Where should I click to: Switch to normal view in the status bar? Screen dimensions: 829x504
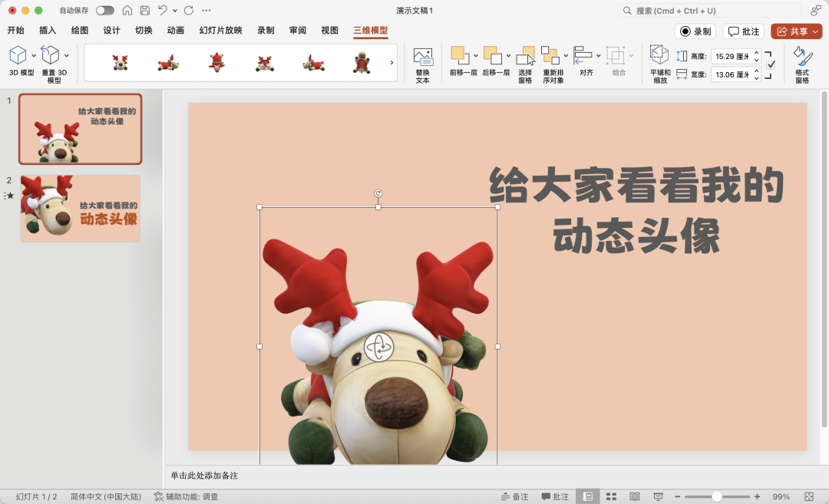pyautogui.click(x=587, y=496)
